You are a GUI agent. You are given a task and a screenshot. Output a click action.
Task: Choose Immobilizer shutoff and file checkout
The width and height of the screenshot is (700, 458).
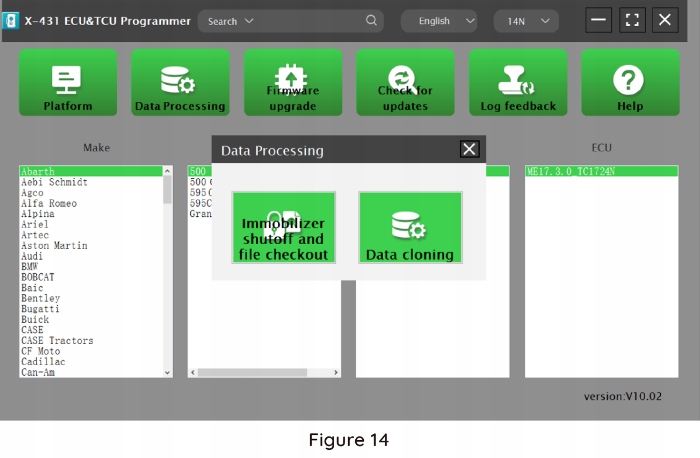tap(283, 228)
